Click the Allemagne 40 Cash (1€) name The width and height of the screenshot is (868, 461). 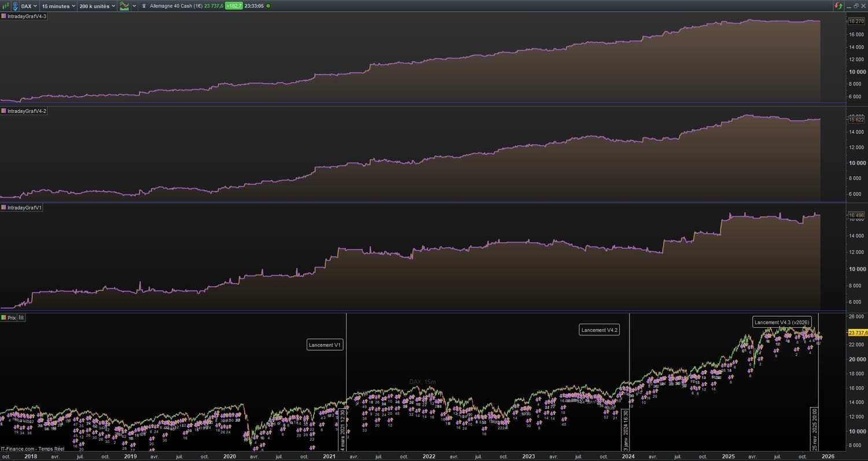(x=175, y=6)
